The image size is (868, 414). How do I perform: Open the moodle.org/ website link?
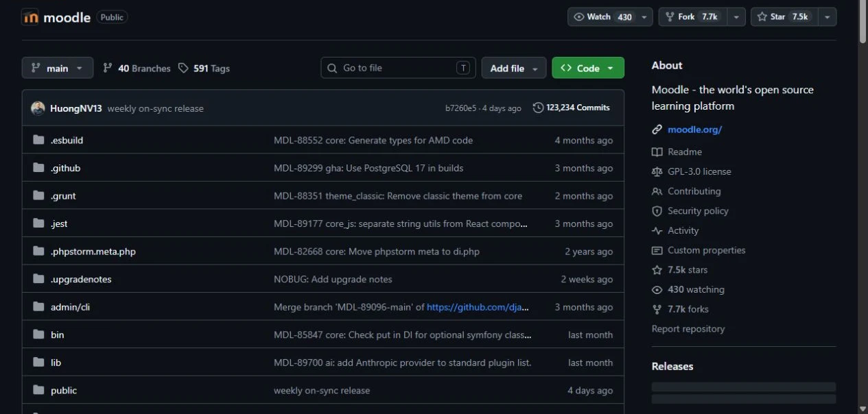click(x=694, y=129)
